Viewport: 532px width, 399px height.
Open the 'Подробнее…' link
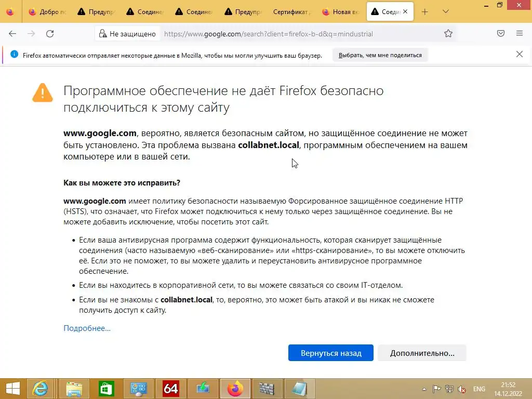(87, 328)
